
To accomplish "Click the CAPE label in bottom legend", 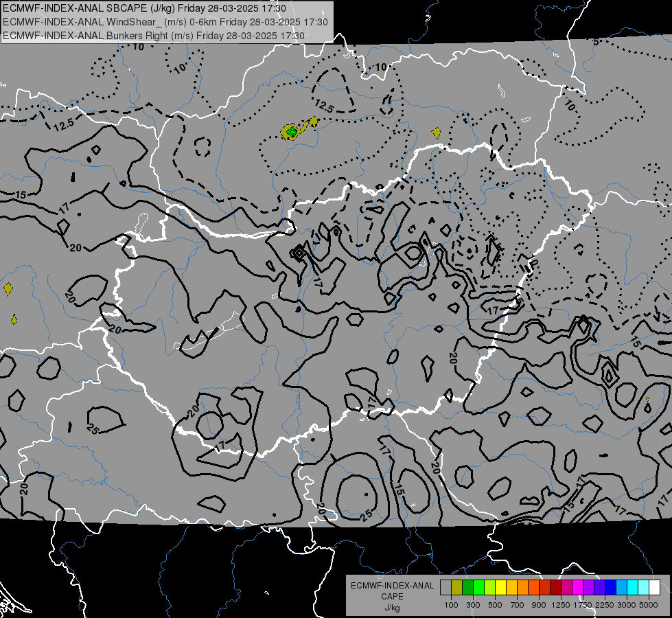I will point(392,597).
